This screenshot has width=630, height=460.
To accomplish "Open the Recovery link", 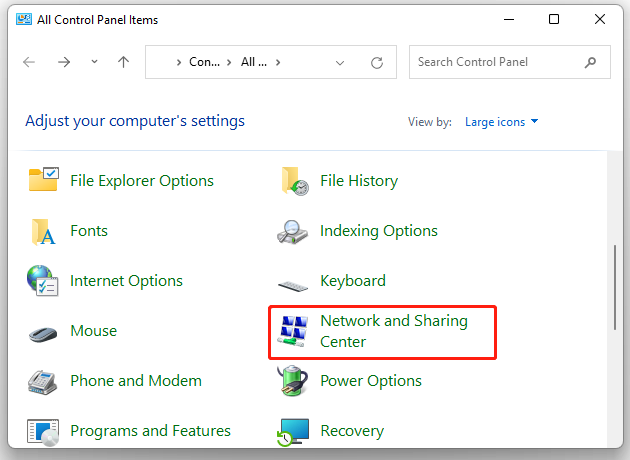I will coord(352,431).
